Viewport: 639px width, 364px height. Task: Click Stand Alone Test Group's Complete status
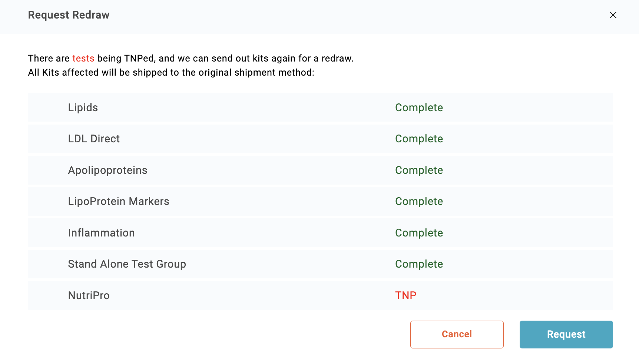coord(419,264)
